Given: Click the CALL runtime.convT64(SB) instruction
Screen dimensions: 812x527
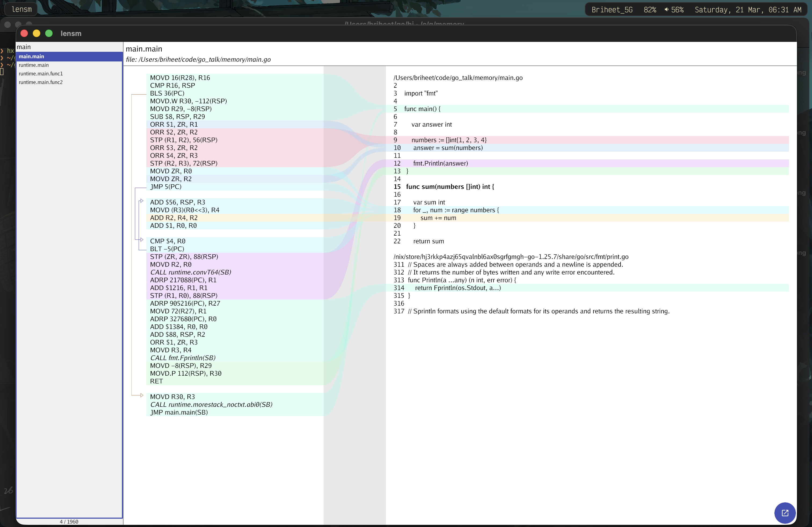Looking at the screenshot, I should 191,272.
